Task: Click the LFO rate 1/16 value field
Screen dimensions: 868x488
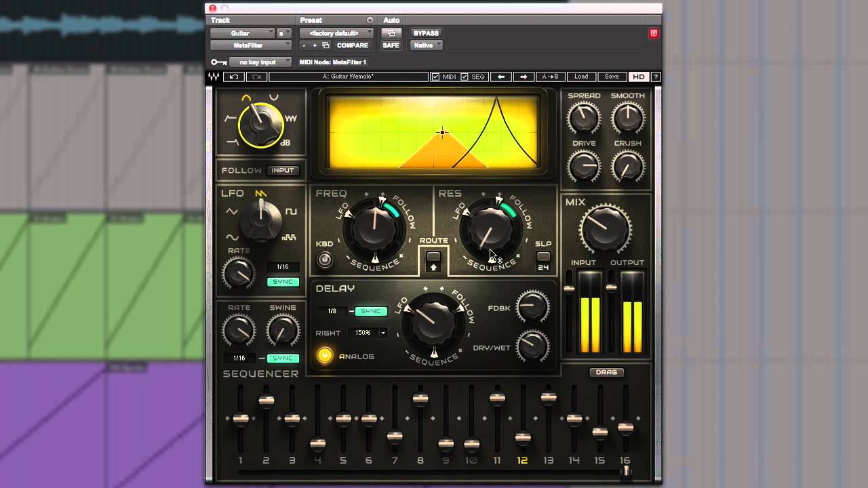Action: click(283, 267)
